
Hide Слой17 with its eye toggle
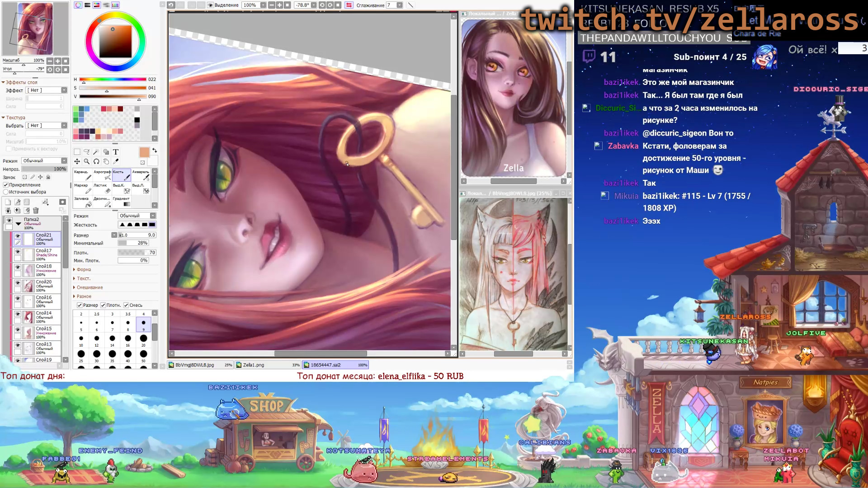pyautogui.click(x=18, y=252)
